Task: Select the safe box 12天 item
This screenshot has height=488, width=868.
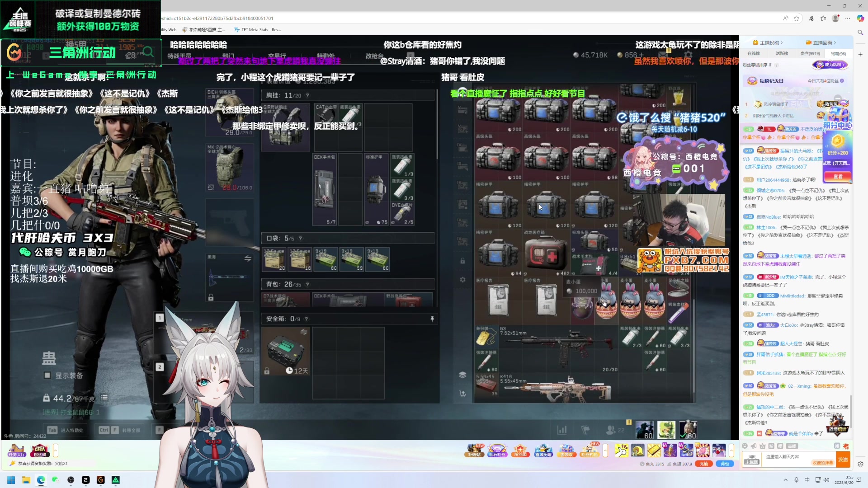Action: click(286, 352)
